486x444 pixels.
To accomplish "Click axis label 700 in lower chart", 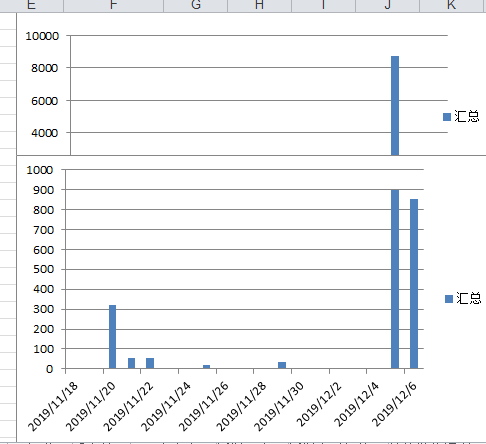I will point(43,230).
